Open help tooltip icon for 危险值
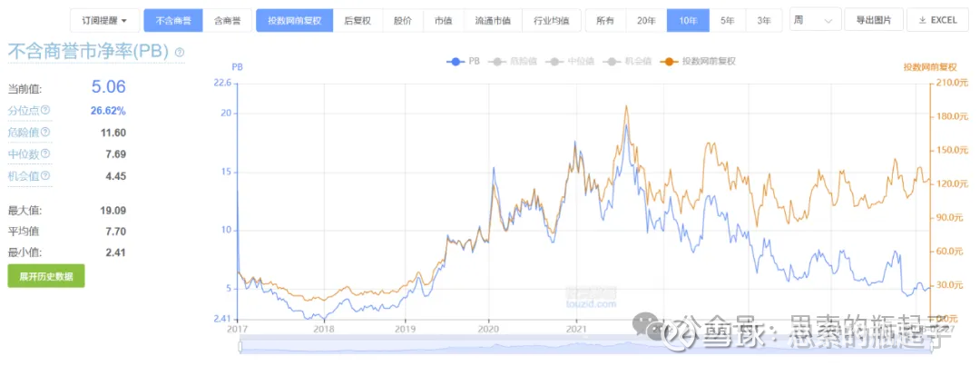The image size is (980, 366). (x=45, y=133)
